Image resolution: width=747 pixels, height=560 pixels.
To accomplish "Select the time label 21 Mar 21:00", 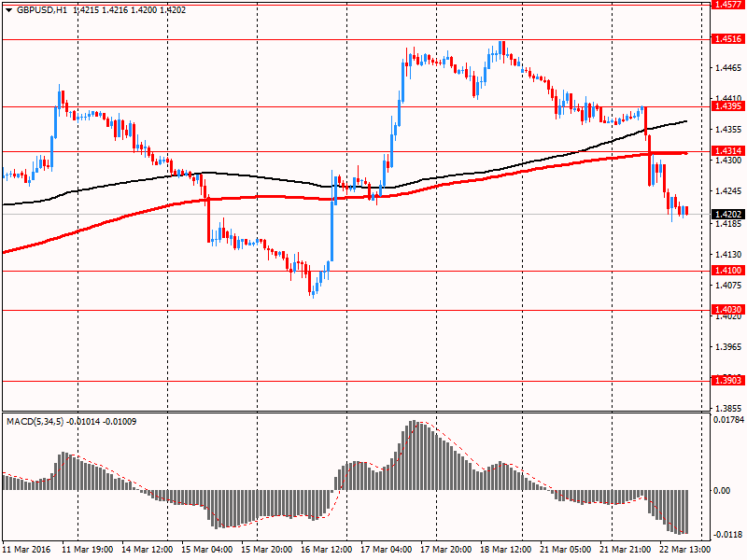I will 626,550.
